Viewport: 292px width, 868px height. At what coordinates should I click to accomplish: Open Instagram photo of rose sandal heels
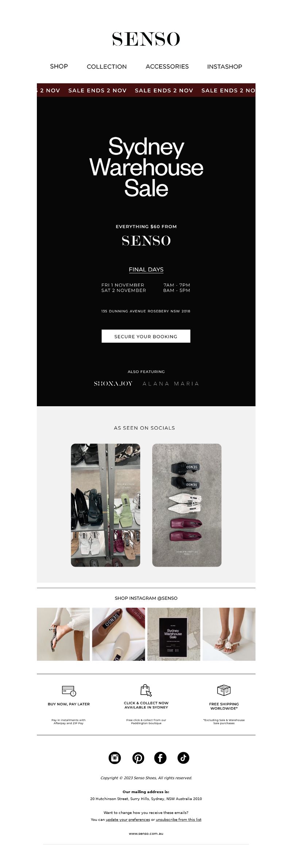(229, 634)
